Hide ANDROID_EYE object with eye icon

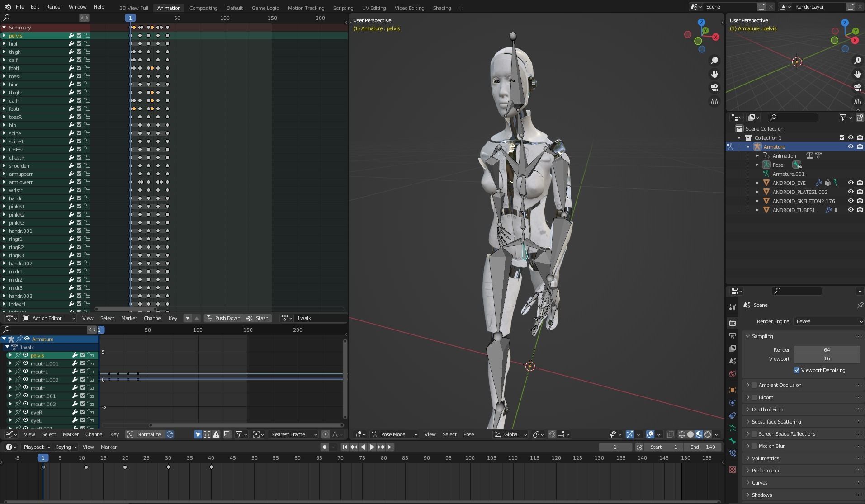[851, 183]
